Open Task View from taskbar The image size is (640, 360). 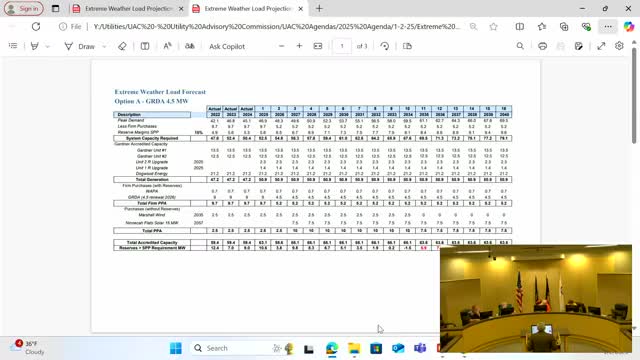(x=309, y=349)
